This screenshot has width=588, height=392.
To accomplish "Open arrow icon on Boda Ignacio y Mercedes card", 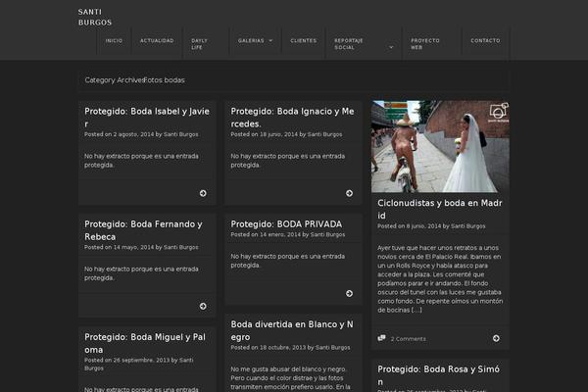I will (x=349, y=193).
